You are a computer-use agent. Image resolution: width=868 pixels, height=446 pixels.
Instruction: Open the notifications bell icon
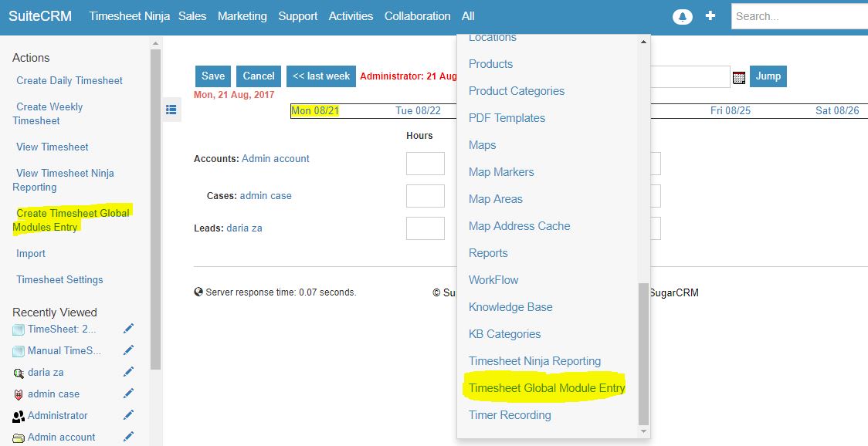(682, 17)
